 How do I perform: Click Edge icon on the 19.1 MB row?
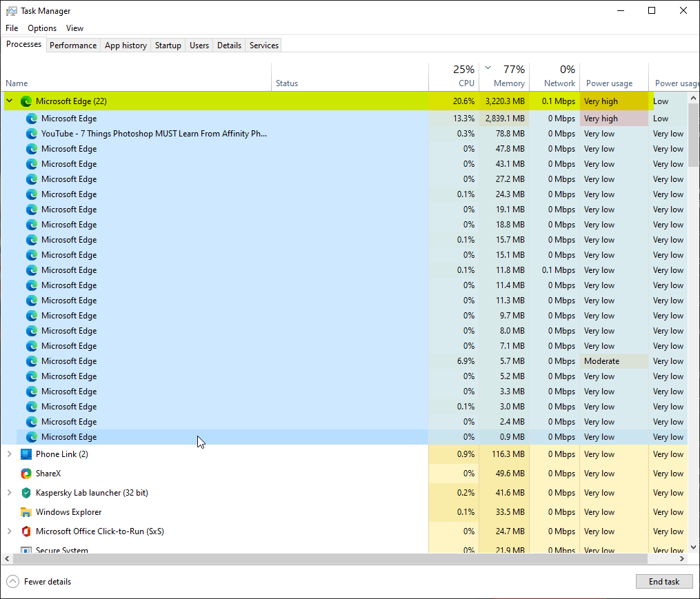pos(31,210)
